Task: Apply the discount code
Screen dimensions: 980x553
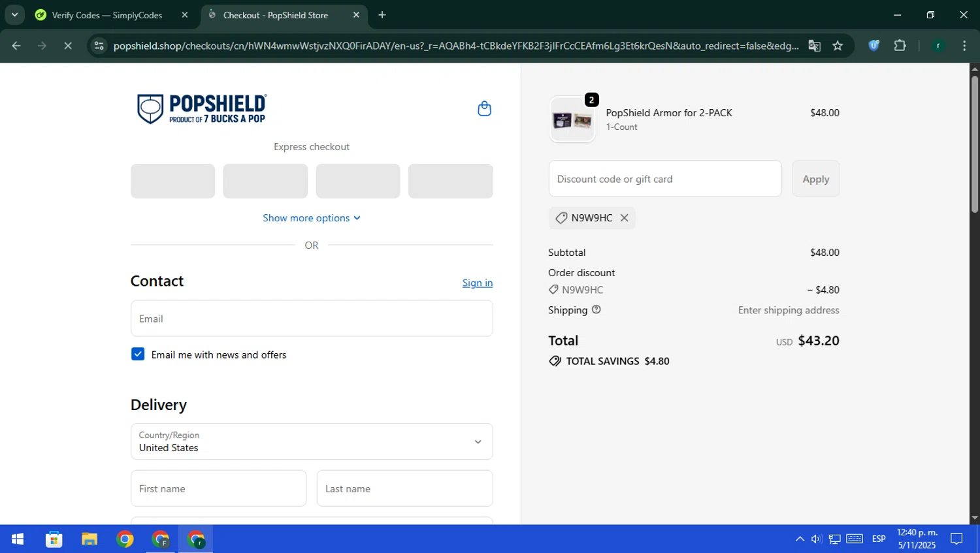Action: coord(816,179)
